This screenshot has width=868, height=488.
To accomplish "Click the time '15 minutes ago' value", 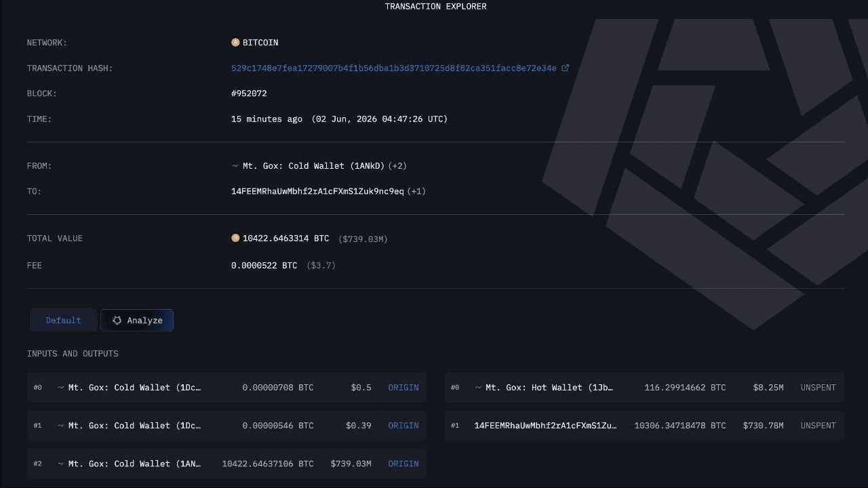I will click(267, 119).
